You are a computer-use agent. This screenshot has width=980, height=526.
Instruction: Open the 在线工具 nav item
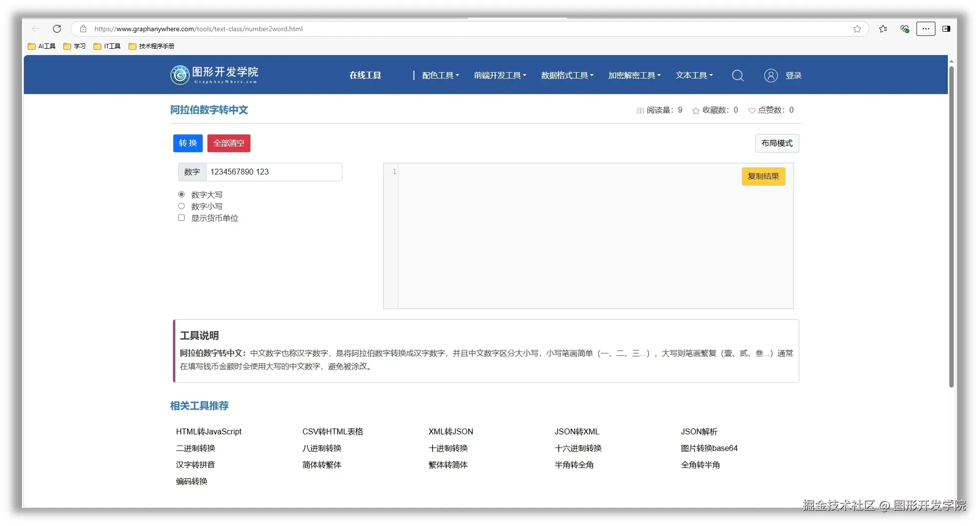[x=365, y=76]
